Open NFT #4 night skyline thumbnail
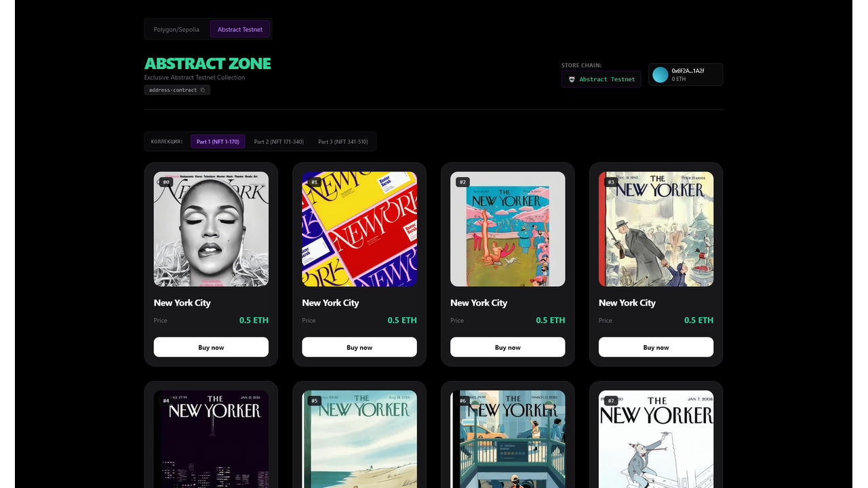The width and height of the screenshot is (868, 488). (211, 439)
